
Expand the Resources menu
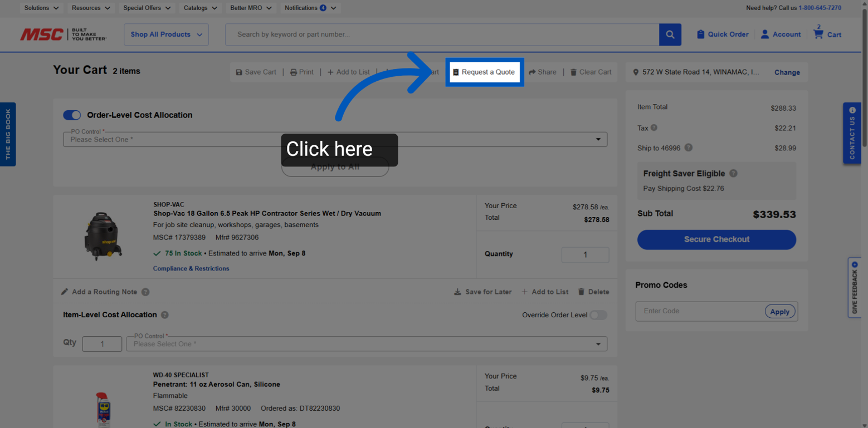coord(91,8)
